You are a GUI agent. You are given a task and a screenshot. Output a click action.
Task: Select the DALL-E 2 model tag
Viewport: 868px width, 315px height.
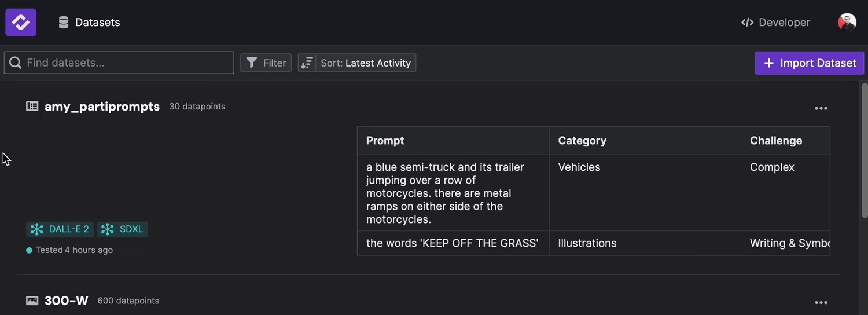60,229
